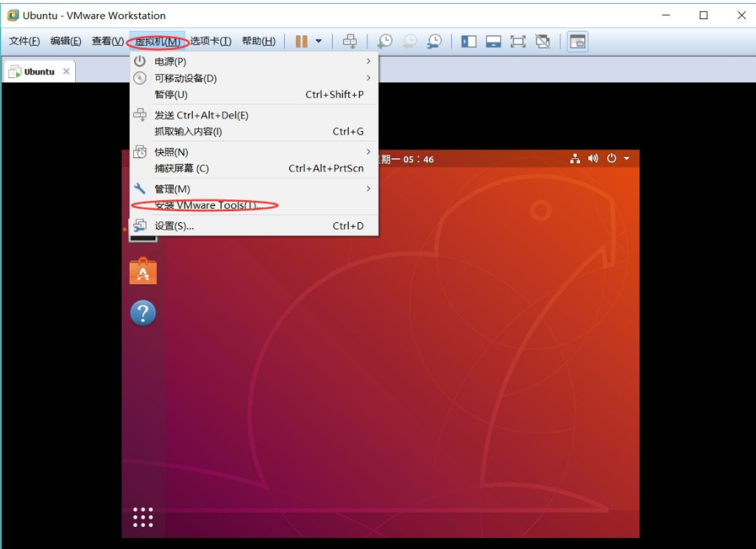Screen dimensions: 756x549
Task: Expand the 管理(M) submenu
Action: 254,189
